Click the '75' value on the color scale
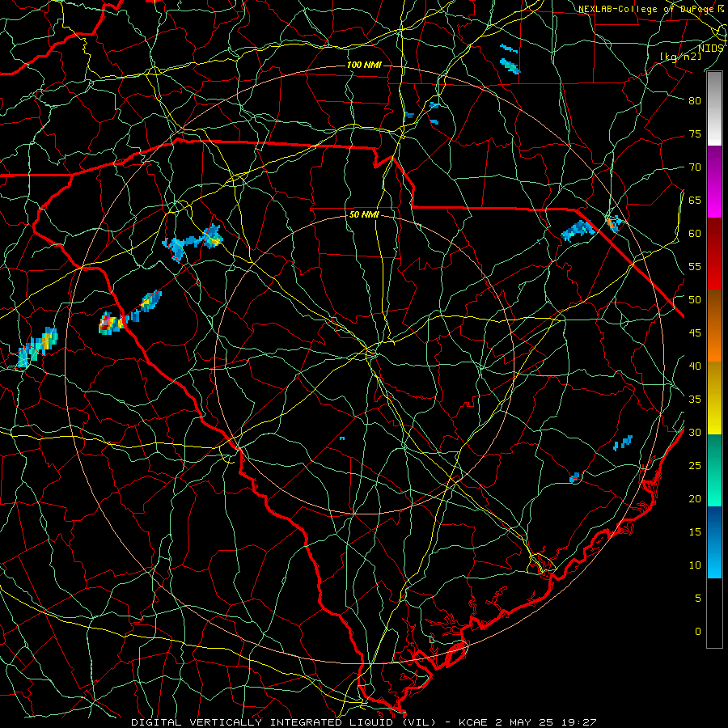 pyautogui.click(x=695, y=133)
